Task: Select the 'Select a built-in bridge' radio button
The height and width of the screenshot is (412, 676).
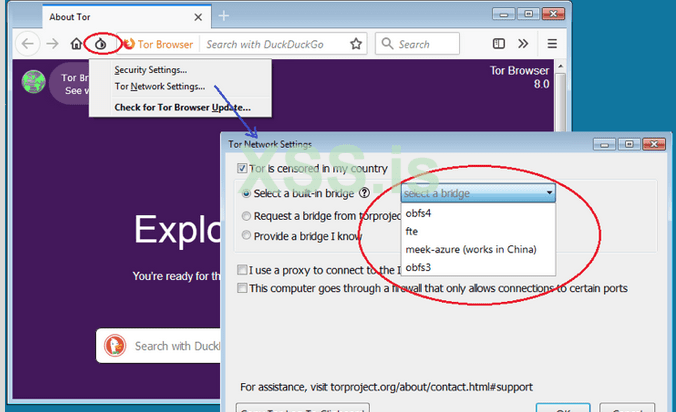Action: 246,194
